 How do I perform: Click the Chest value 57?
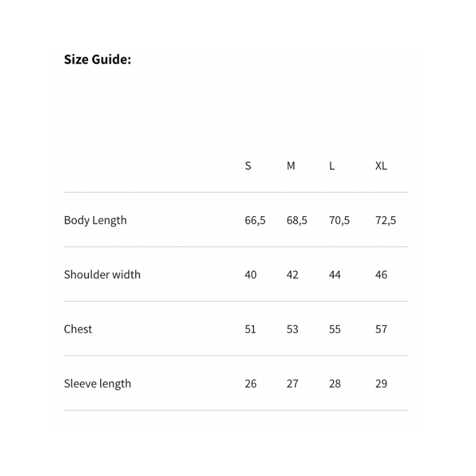(x=381, y=329)
